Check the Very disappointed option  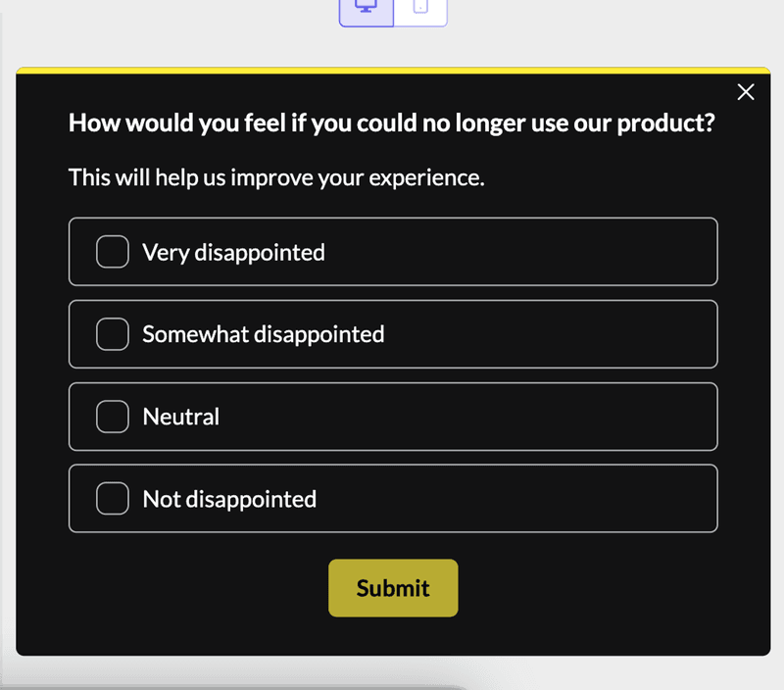point(112,252)
